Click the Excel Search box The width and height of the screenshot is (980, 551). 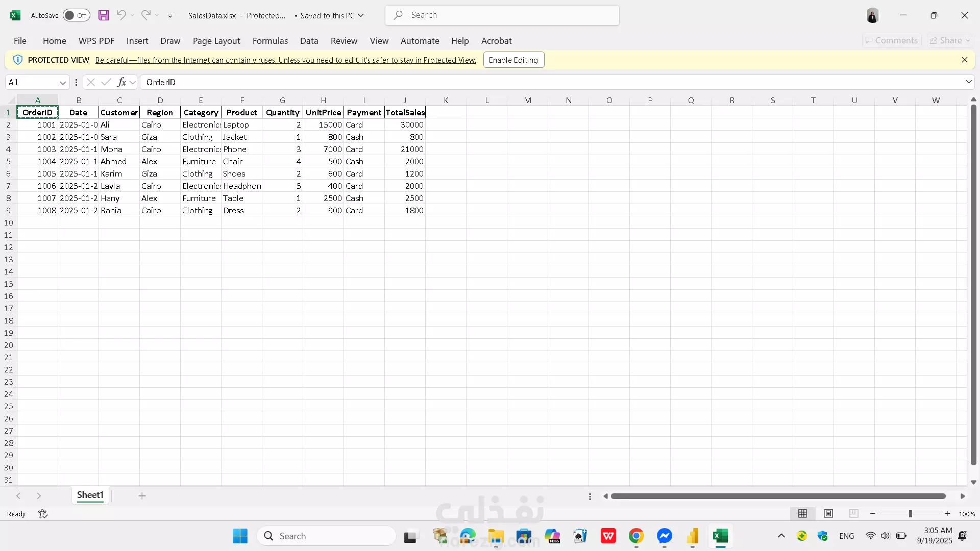[x=502, y=15]
